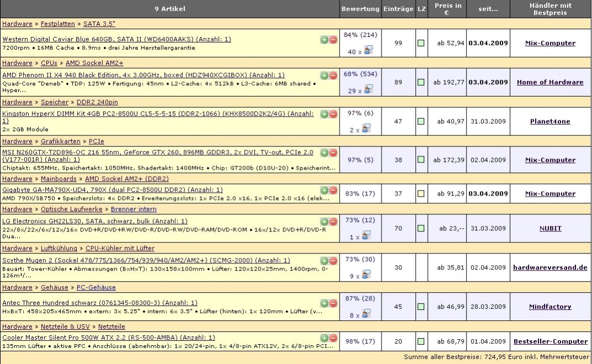592x364 pixels.
Task: Open the Brenner intern category link
Action: point(134,209)
